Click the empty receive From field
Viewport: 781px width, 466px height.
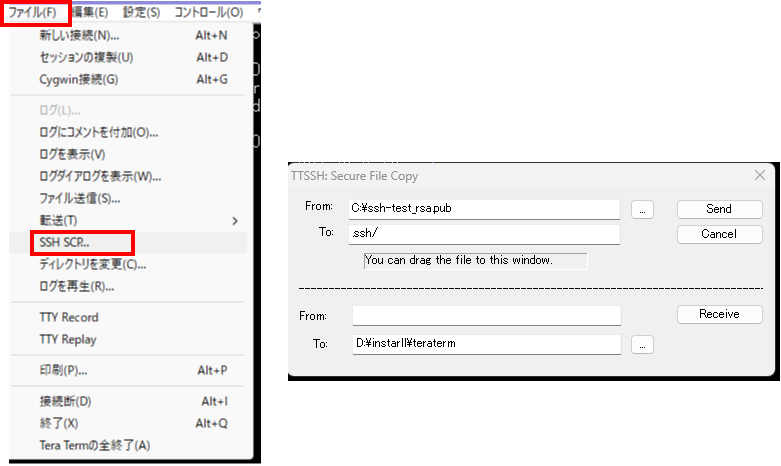pos(486,315)
